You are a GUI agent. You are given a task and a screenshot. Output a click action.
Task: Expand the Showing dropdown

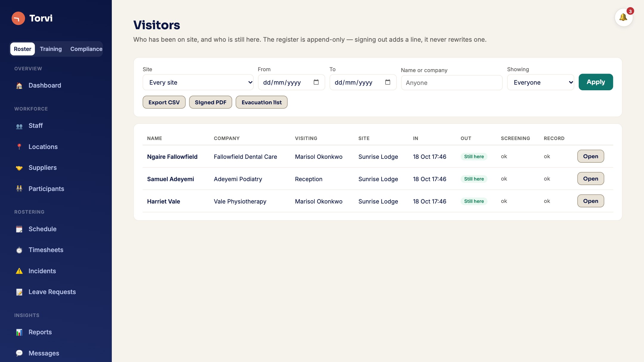pos(541,82)
